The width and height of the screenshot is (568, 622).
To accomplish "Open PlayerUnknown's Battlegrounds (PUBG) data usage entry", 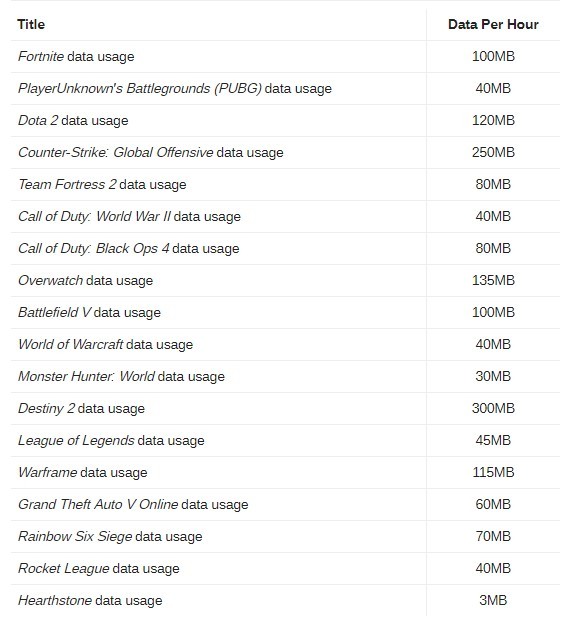I will pyautogui.click(x=175, y=88).
